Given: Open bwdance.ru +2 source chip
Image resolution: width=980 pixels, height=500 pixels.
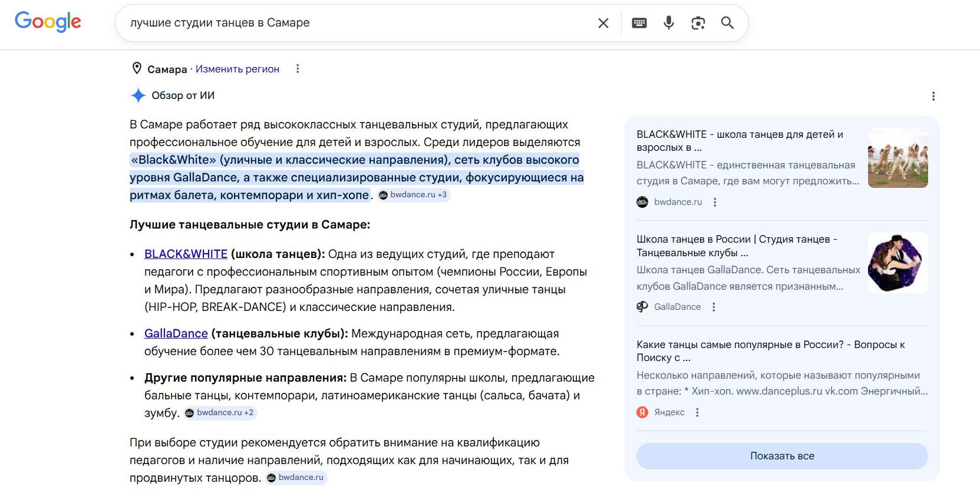Looking at the screenshot, I should click(x=220, y=413).
